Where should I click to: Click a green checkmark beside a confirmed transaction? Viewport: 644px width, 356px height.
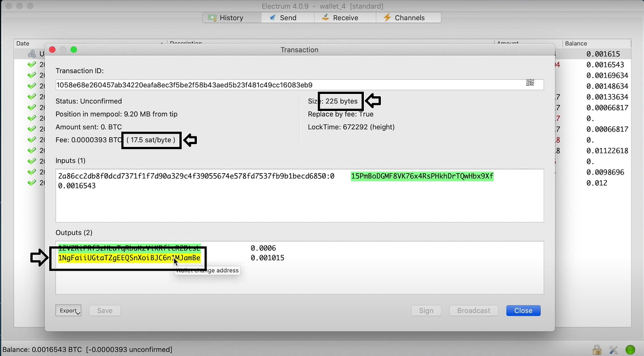31,64
